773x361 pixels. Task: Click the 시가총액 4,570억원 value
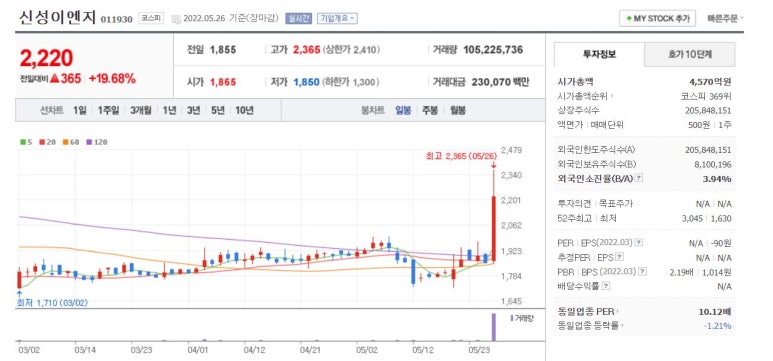coord(709,82)
